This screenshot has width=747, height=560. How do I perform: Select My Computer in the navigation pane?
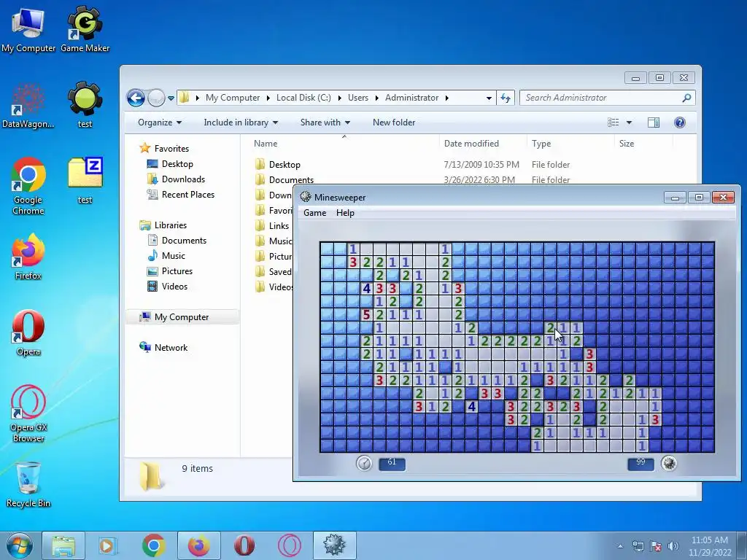(x=182, y=317)
